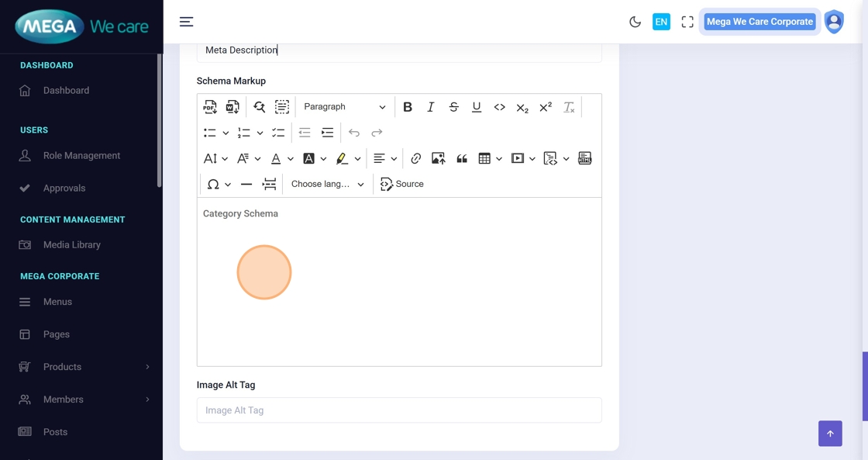Open Find and Replace tool
Viewport: 868px width, 460px height.
259,107
